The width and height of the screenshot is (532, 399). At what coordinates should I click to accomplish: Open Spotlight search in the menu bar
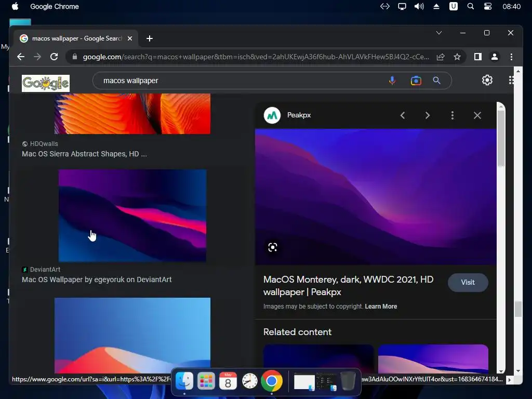pos(470,6)
